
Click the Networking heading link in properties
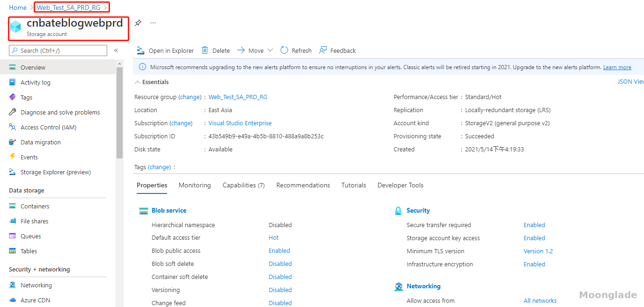point(424,286)
